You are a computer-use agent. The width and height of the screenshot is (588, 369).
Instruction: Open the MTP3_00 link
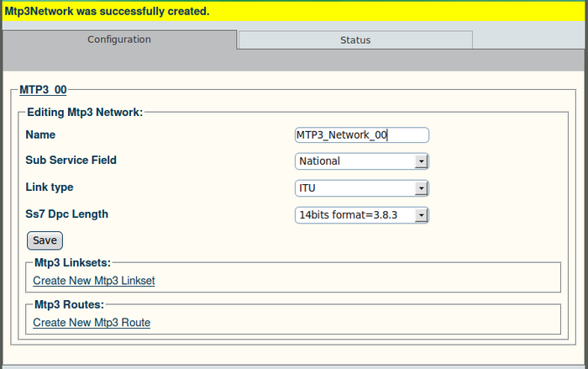click(43, 90)
